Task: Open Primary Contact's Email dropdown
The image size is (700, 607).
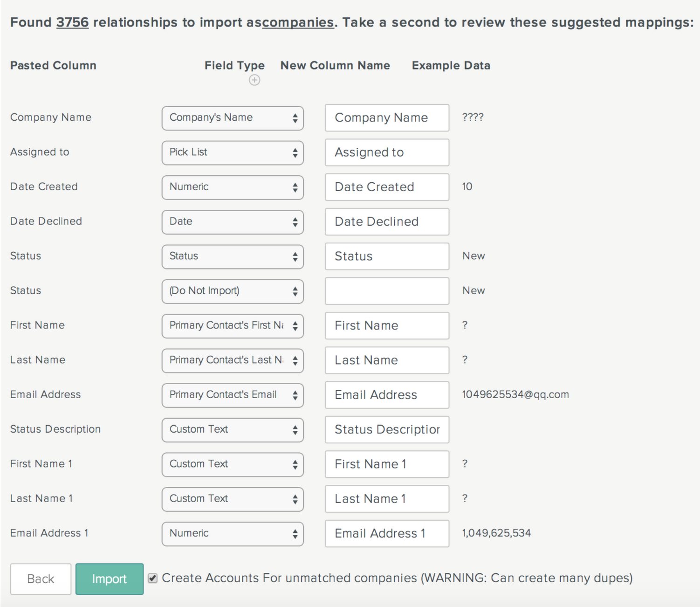Action: (x=233, y=395)
